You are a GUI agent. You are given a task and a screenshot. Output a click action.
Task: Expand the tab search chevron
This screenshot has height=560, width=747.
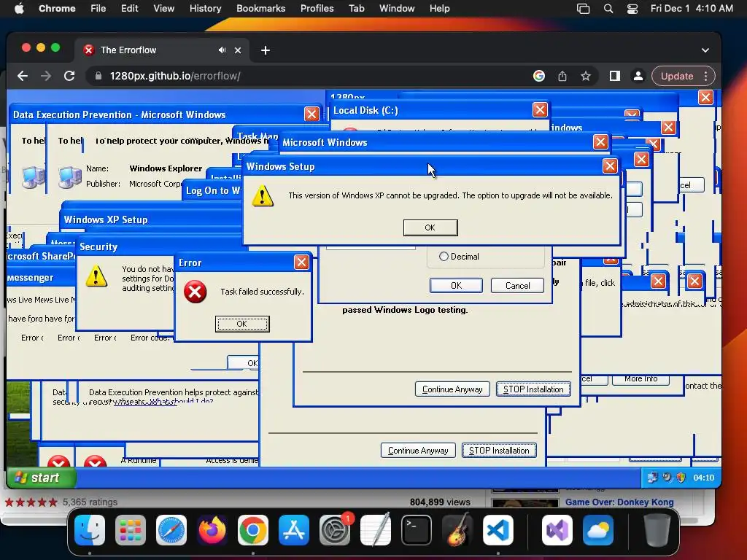[x=705, y=50]
